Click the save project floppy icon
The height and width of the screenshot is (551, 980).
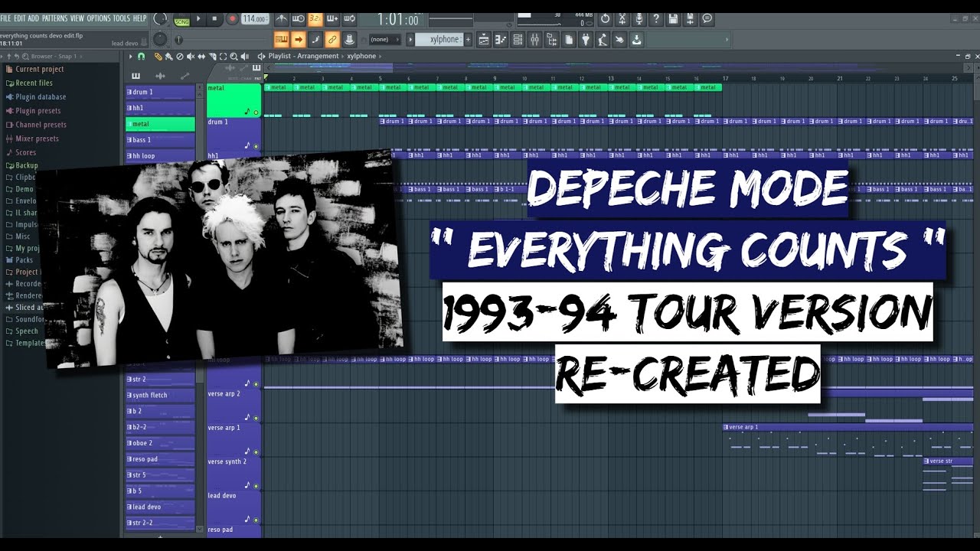pos(672,19)
